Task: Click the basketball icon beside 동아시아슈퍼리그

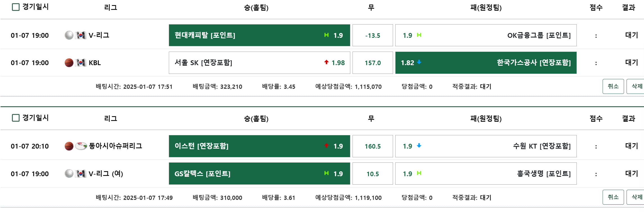Action: pyautogui.click(x=69, y=146)
